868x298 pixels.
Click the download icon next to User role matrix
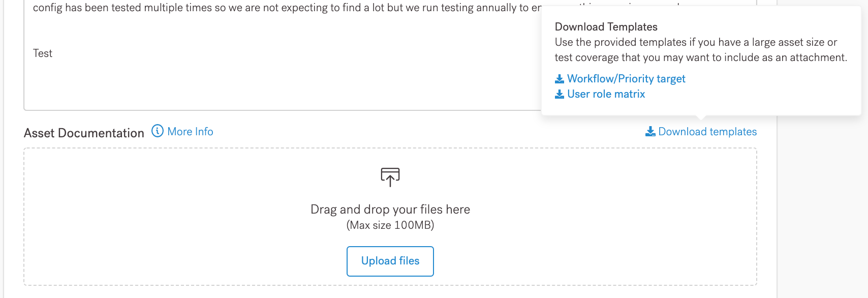[559, 94]
